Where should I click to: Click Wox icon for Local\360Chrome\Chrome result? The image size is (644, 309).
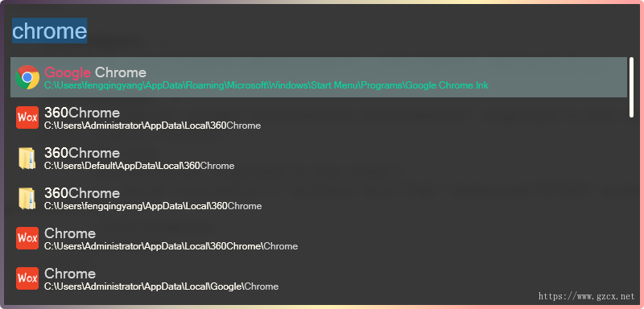click(27, 238)
